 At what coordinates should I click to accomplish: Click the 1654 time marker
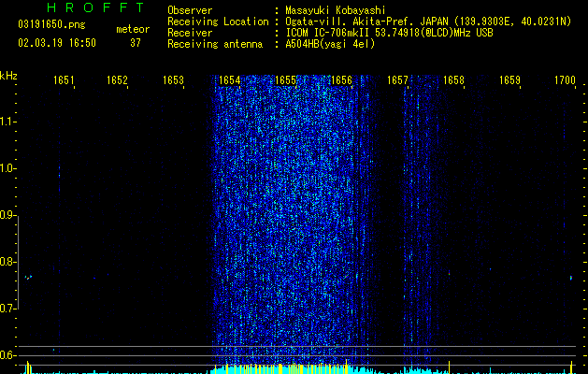(230, 80)
